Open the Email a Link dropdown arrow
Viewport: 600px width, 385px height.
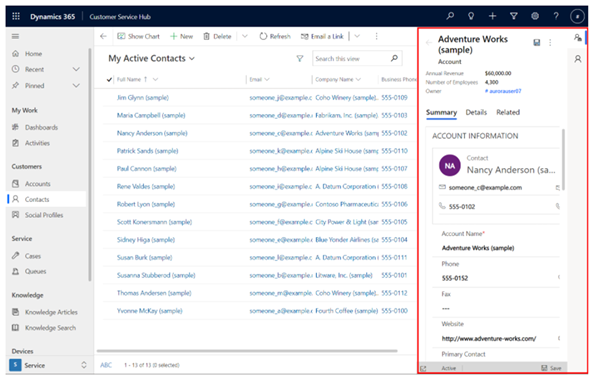[x=357, y=36]
